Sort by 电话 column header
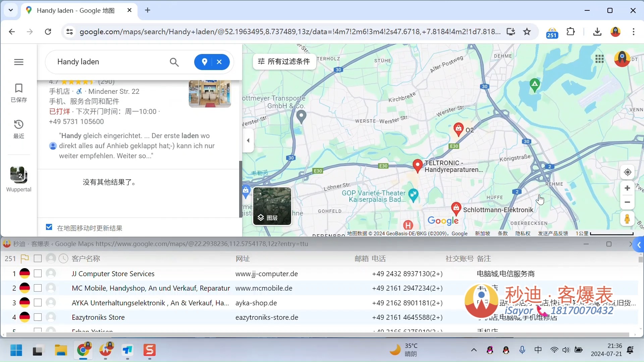This screenshot has height=362, width=644. click(x=379, y=258)
